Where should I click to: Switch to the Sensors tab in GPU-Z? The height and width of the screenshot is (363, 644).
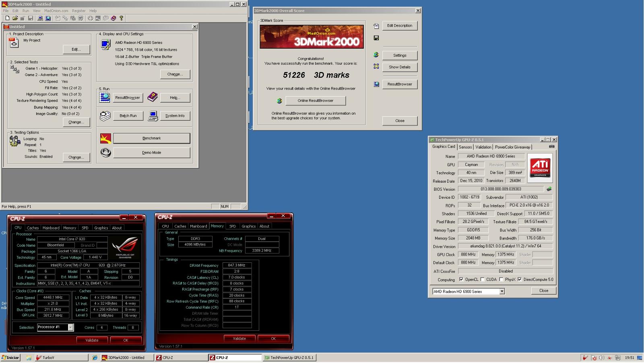[465, 147]
